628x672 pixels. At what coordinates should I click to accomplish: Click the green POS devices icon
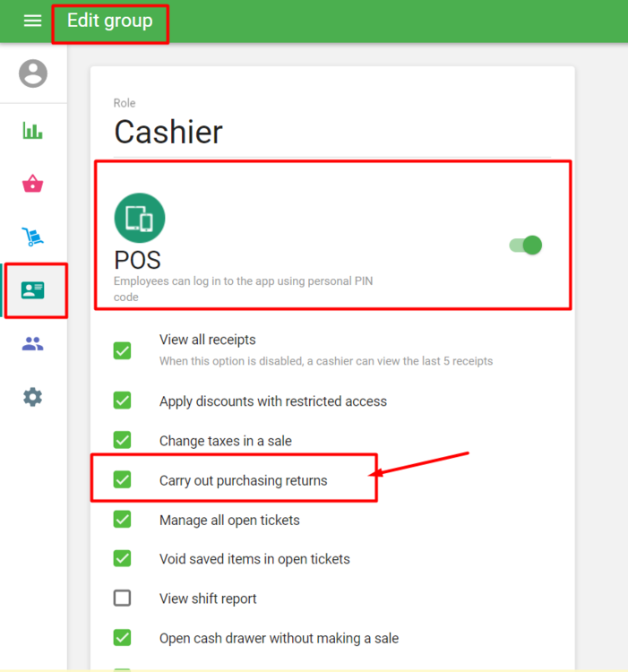[140, 218]
